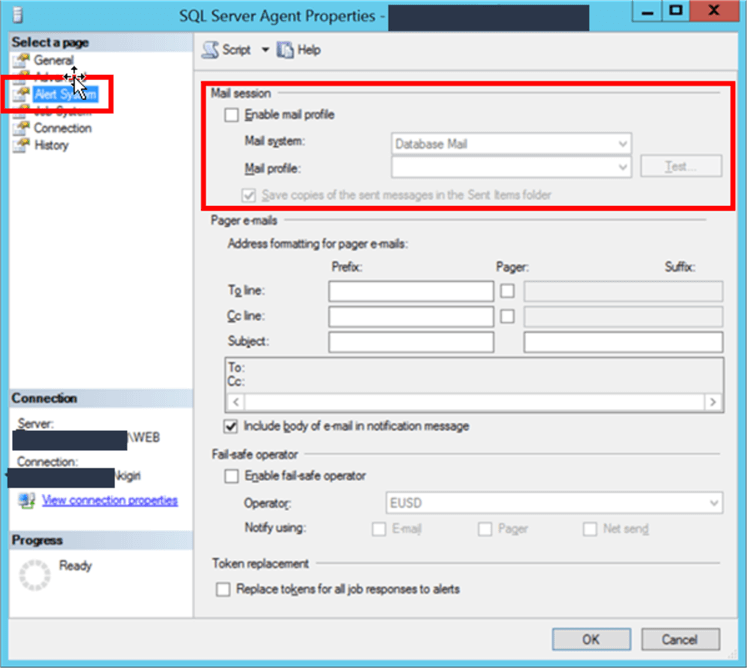Click the Subject suffix field
The image size is (747, 668).
(x=623, y=342)
